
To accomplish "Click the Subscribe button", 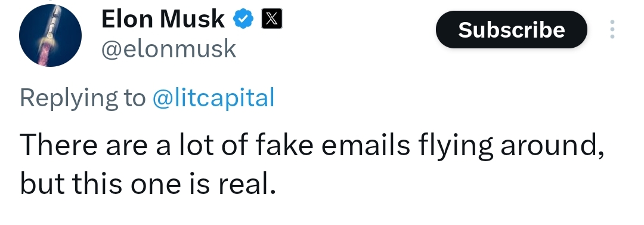I will coord(512,30).
